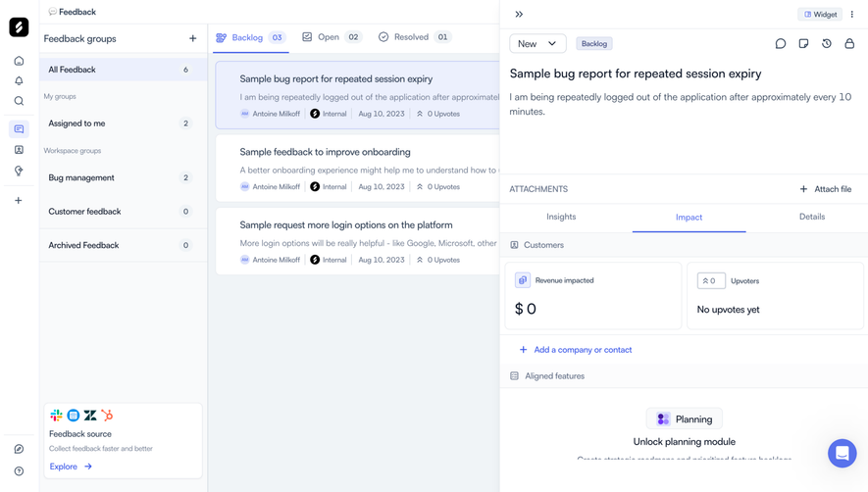
Task: Open the chat support bubble
Action: [x=842, y=453]
